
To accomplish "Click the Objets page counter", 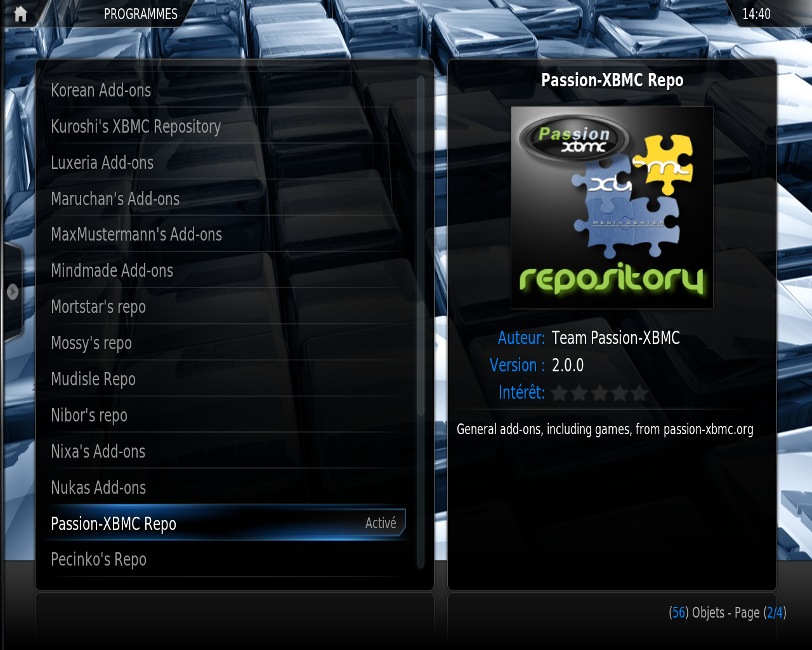I will point(727,613).
